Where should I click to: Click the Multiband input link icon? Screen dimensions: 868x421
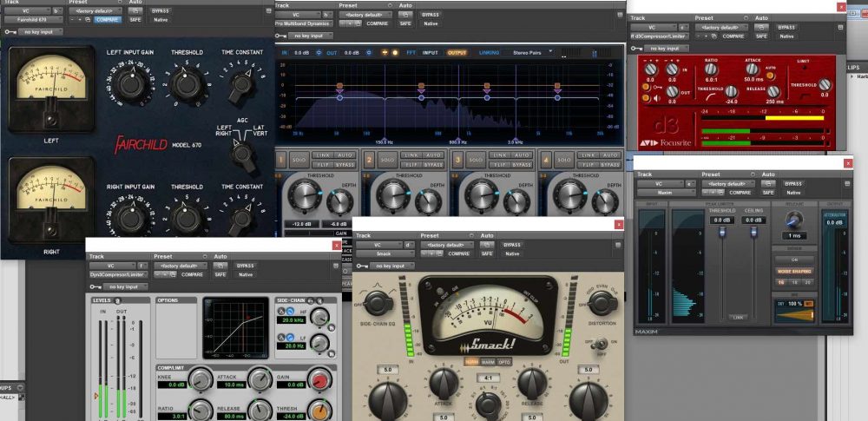pyautogui.click(x=319, y=53)
